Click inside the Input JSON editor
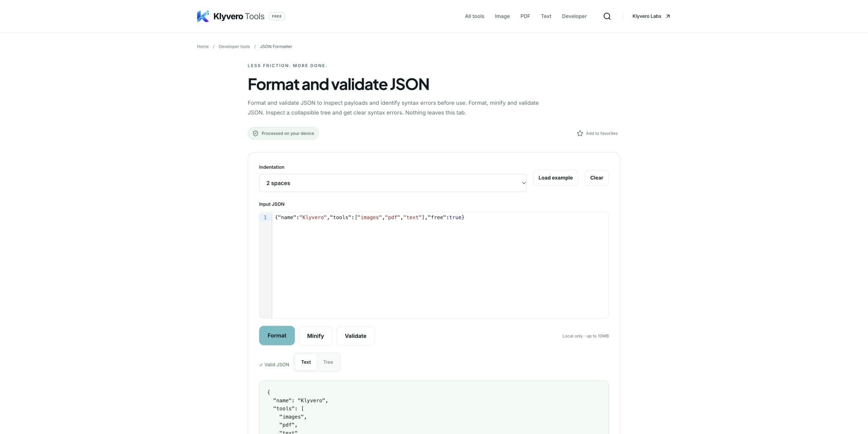Image resolution: width=868 pixels, height=434 pixels. click(x=440, y=265)
